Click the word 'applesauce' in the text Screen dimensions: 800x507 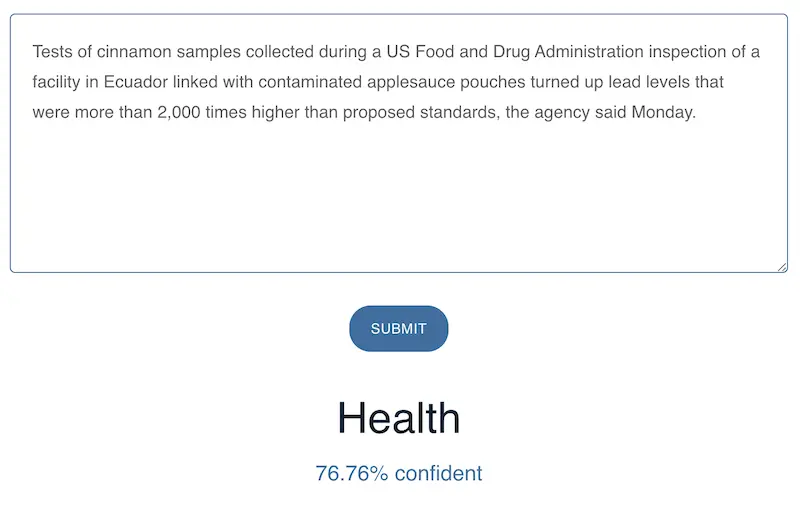coord(411,82)
